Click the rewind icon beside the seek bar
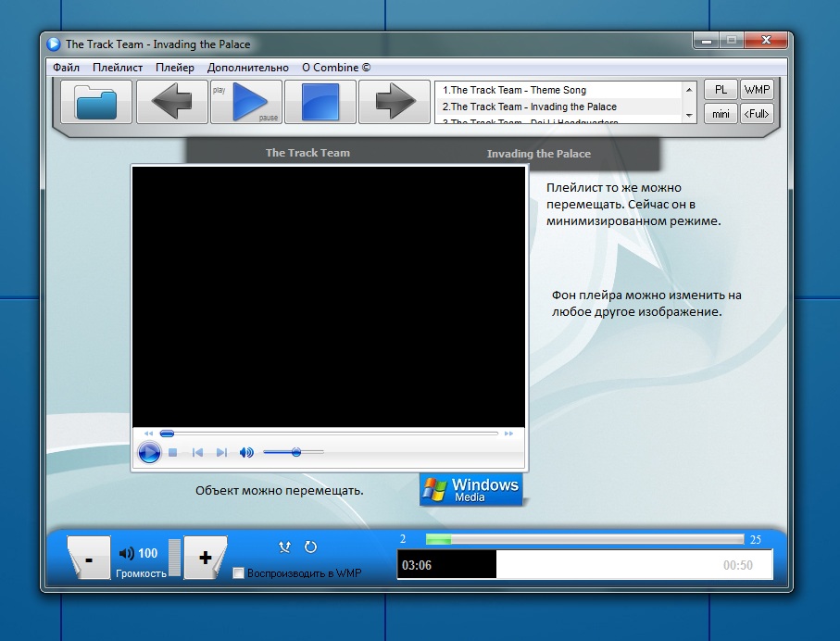The width and height of the screenshot is (840, 641). (148, 434)
